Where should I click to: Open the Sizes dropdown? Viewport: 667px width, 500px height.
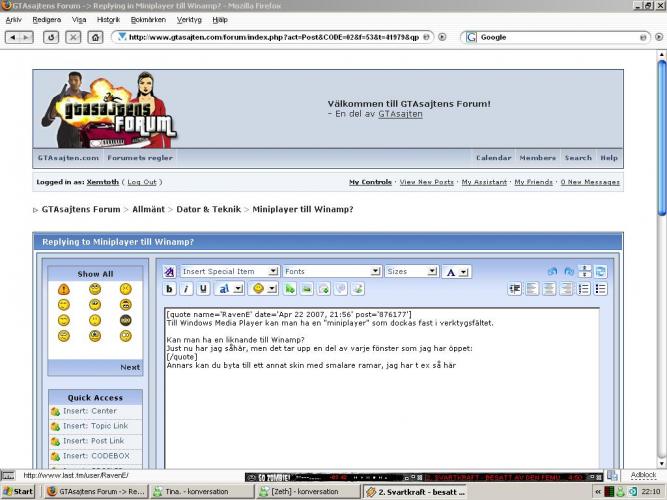click(411, 271)
